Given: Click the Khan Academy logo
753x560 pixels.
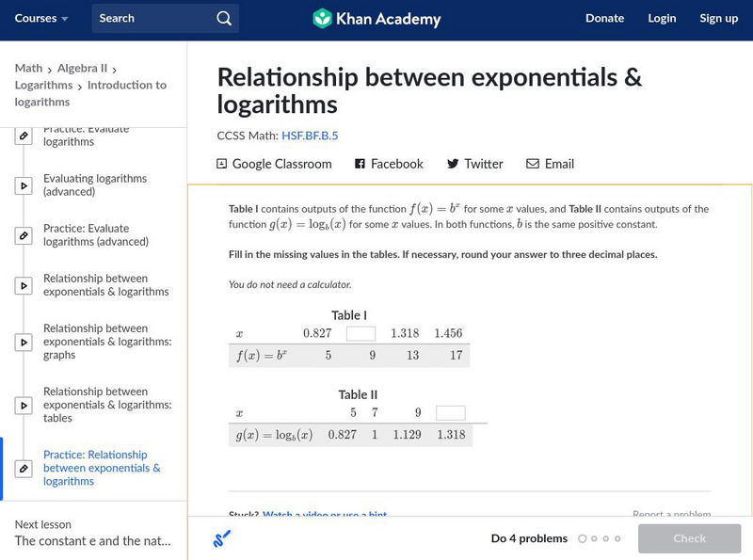Looking at the screenshot, I should 376,19.
